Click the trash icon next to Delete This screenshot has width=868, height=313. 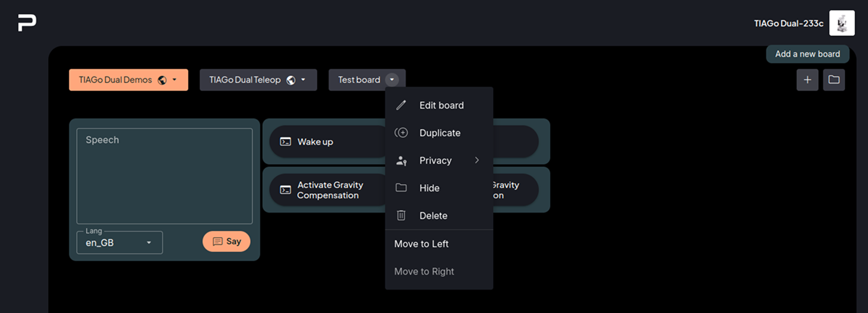[x=401, y=215]
